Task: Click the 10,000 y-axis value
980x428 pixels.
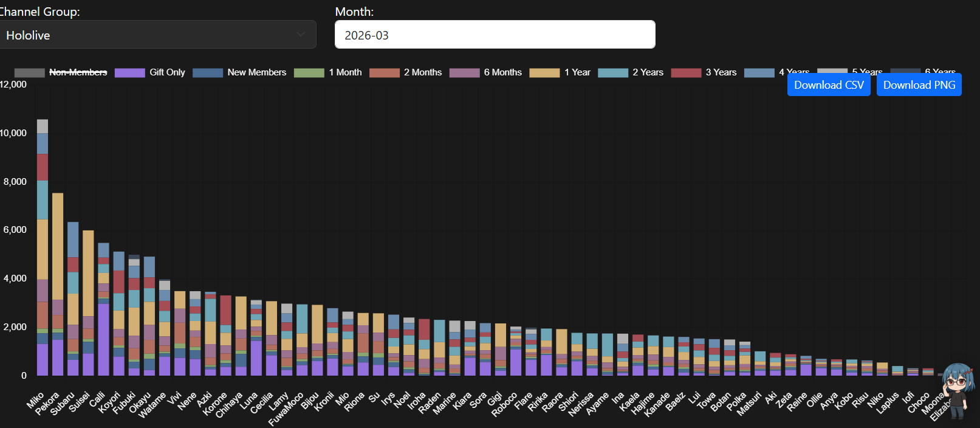Action: click(x=13, y=133)
